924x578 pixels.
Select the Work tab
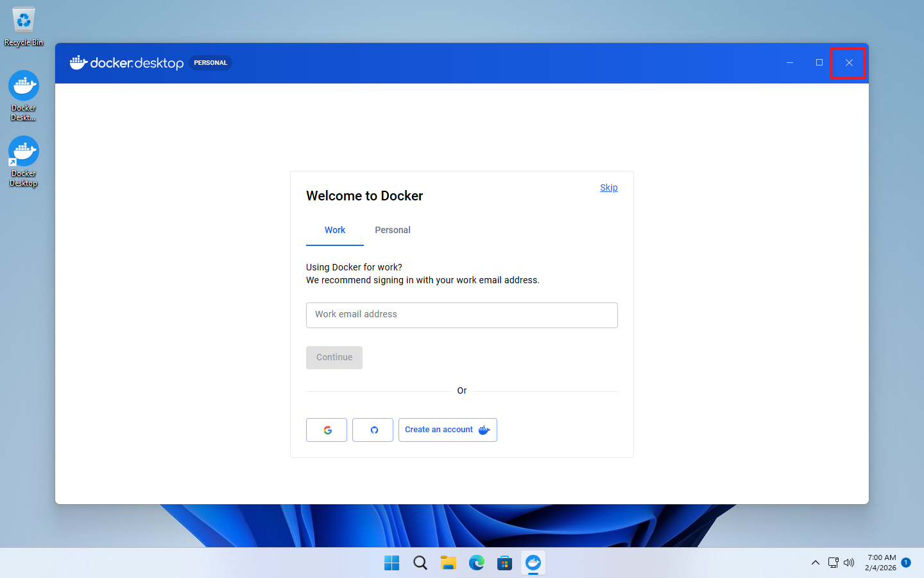pyautogui.click(x=335, y=230)
